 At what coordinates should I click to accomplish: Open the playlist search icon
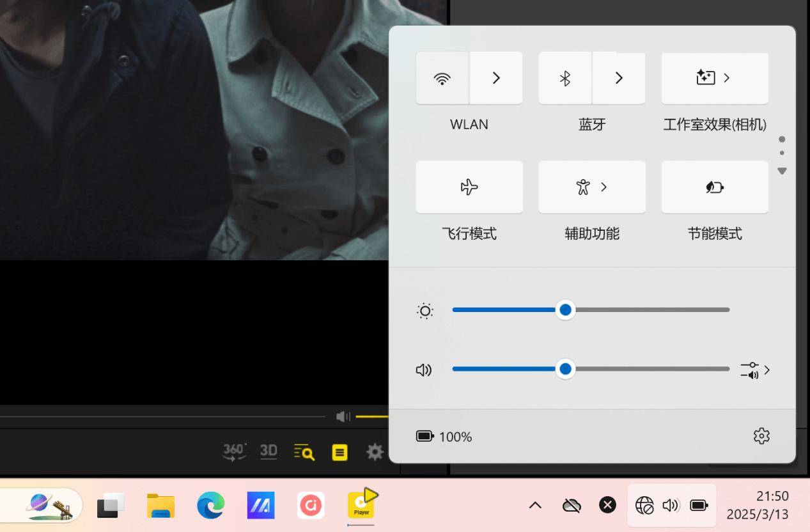click(304, 452)
